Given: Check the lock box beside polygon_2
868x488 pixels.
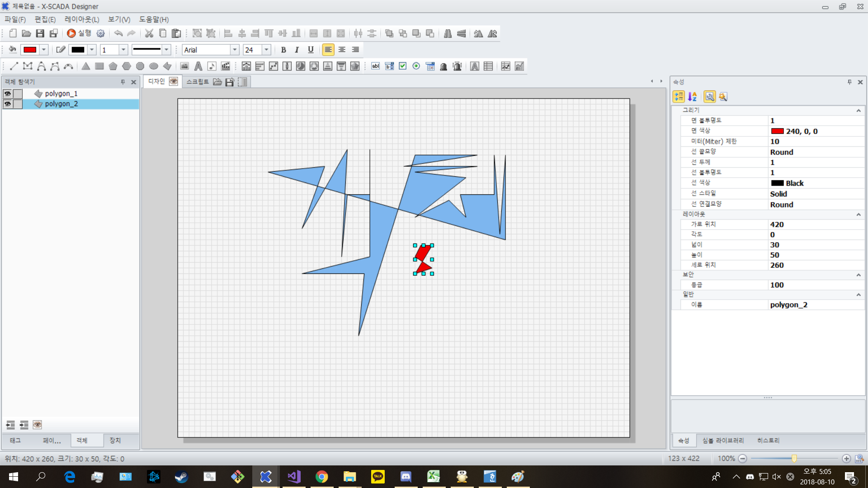Looking at the screenshot, I should (x=18, y=104).
